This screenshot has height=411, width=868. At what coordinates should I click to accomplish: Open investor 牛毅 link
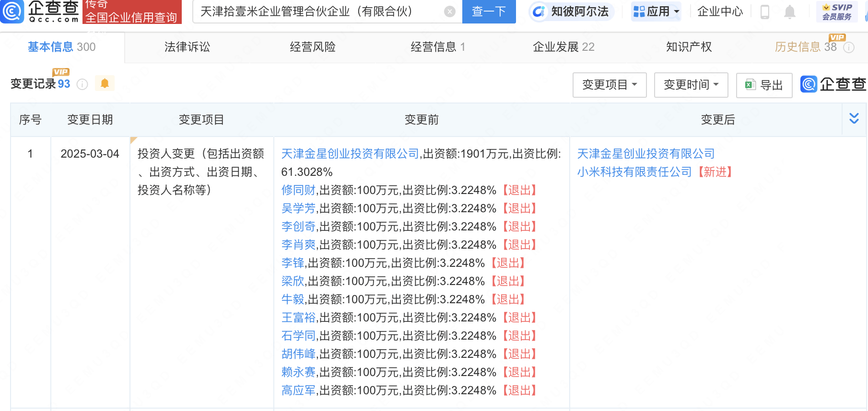point(293,299)
